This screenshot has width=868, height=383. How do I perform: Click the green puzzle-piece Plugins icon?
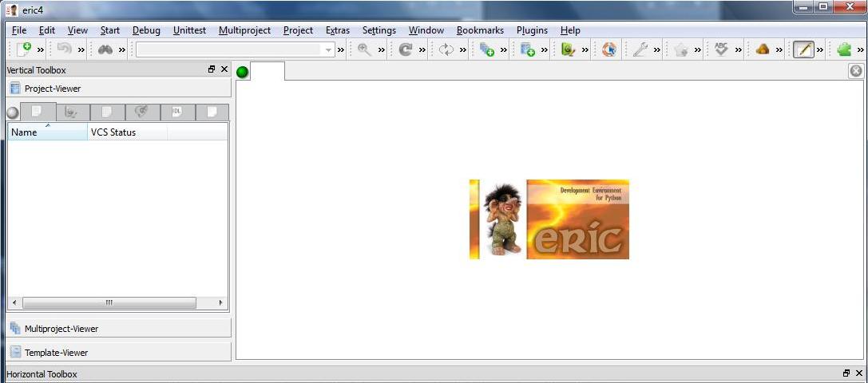[x=843, y=49]
